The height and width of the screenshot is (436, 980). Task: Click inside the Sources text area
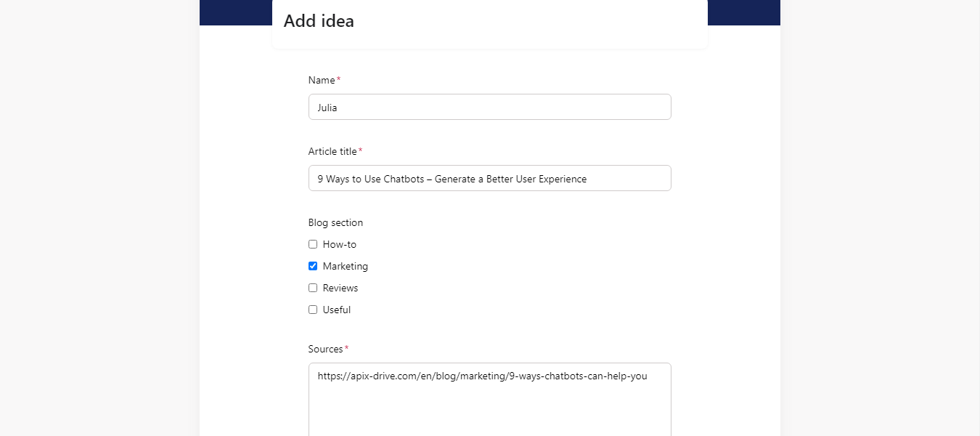point(489,400)
